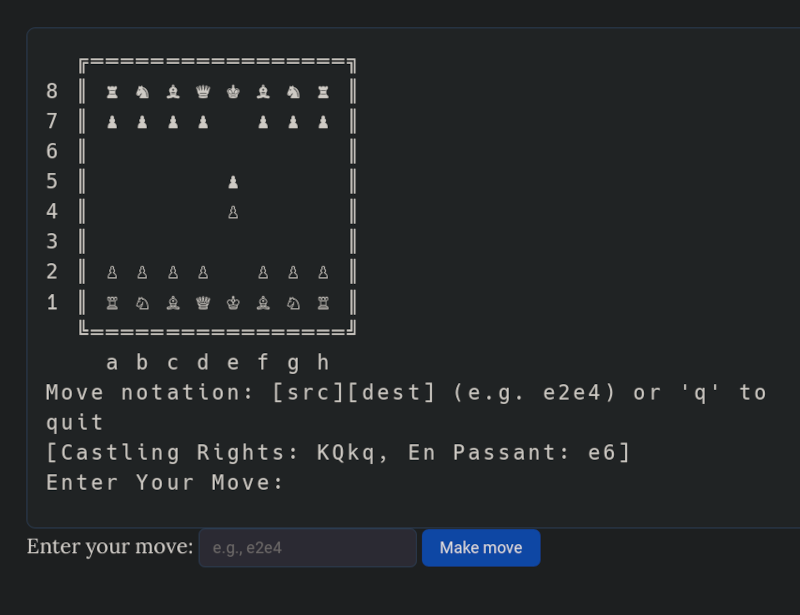Click the black pawn on h7
The image size is (800, 615).
pyautogui.click(x=323, y=122)
